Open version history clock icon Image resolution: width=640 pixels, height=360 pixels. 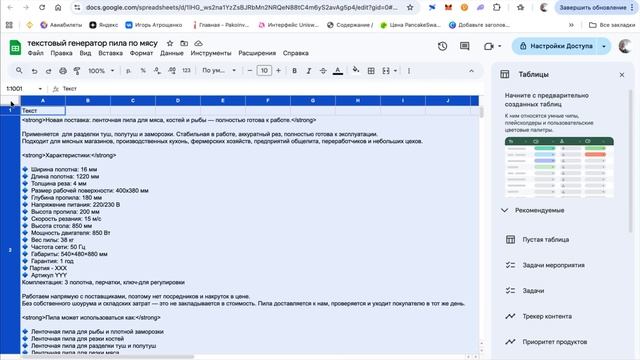click(442, 46)
